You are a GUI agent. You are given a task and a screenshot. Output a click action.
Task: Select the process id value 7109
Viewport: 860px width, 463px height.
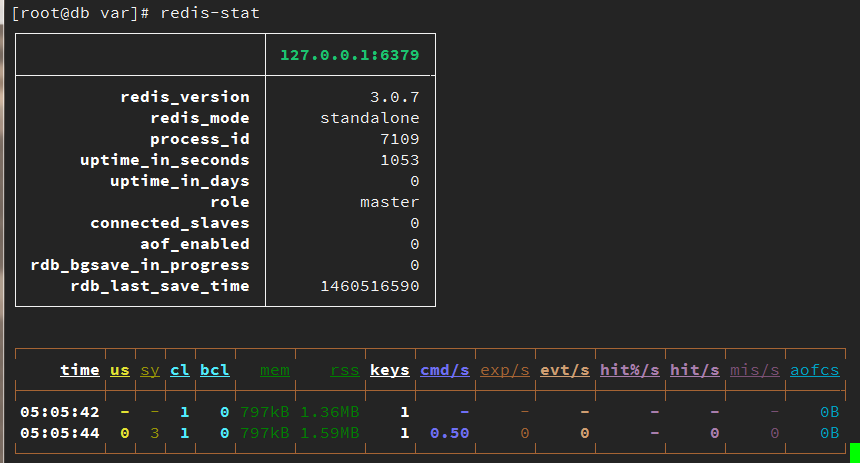(400, 139)
